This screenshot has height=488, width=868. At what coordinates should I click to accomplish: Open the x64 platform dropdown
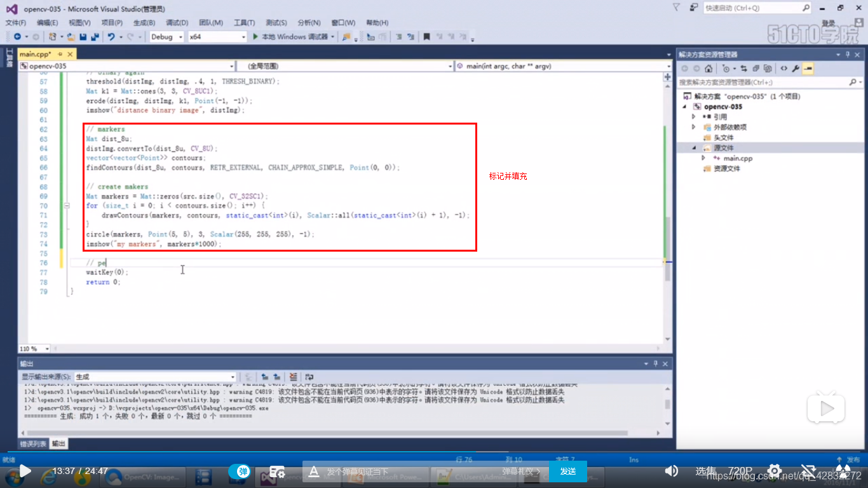click(x=217, y=37)
